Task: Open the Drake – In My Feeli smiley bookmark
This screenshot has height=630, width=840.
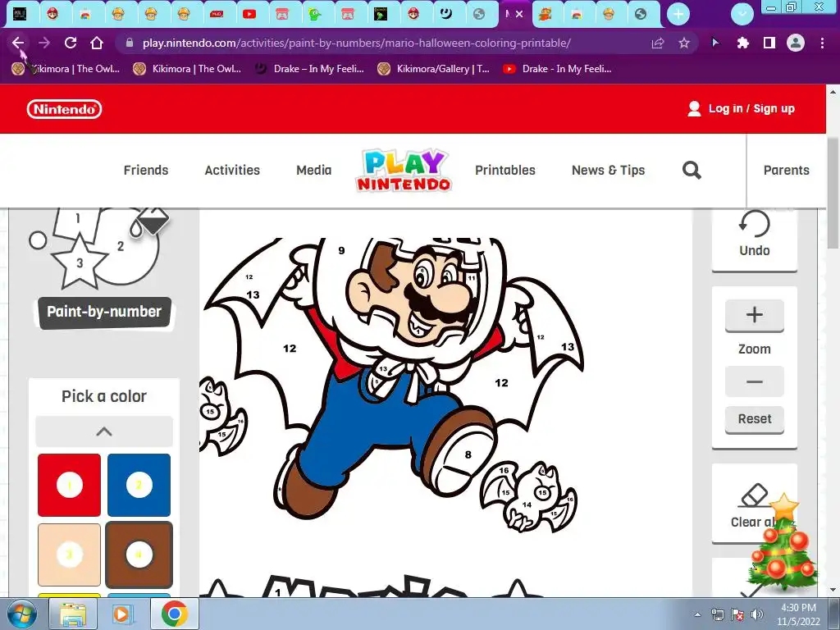Action: (x=309, y=69)
